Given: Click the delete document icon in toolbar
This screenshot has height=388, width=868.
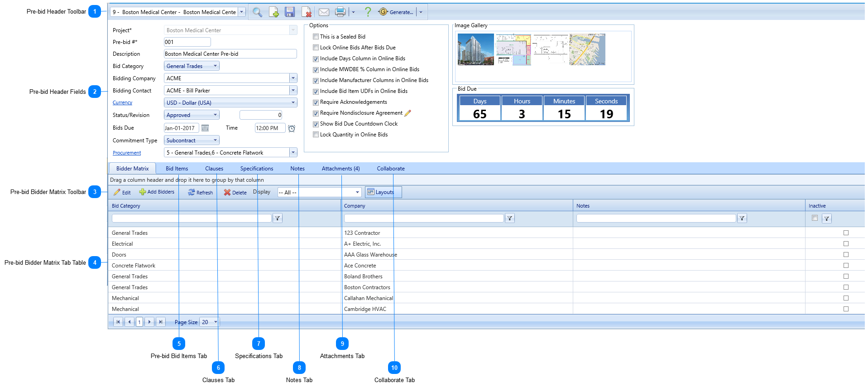Looking at the screenshot, I should click(x=306, y=12).
